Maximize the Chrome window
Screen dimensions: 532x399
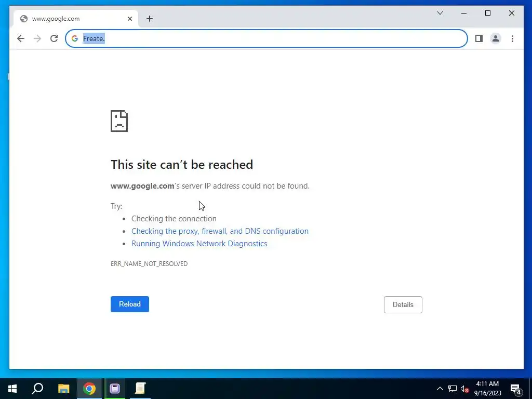point(487,13)
